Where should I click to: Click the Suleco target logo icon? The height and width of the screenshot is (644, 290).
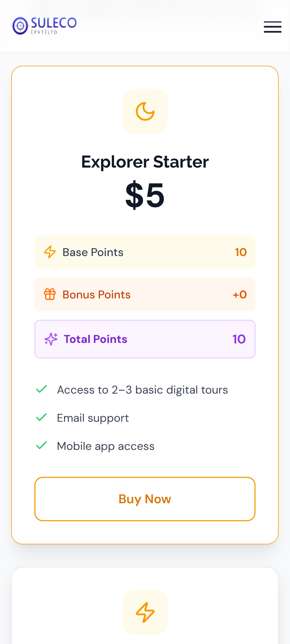(x=20, y=26)
